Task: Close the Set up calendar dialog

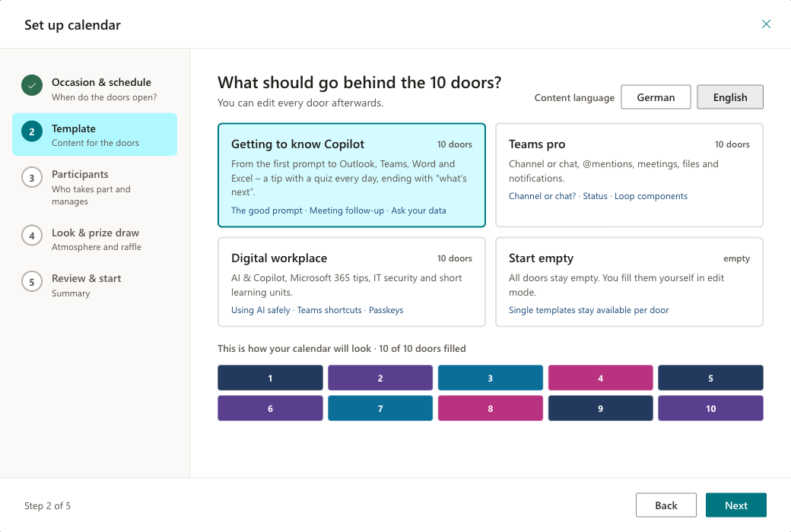Action: coord(766,24)
